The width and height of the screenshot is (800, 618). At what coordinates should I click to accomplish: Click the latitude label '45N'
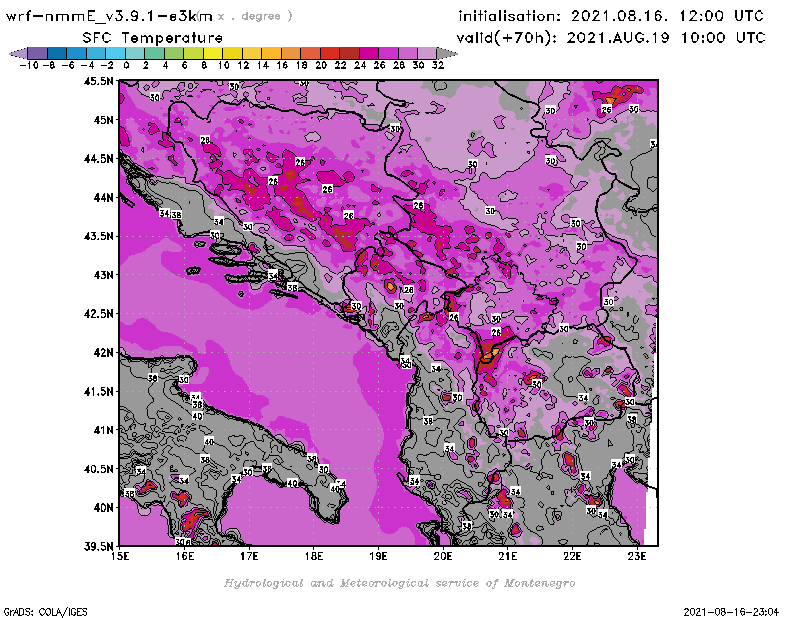pos(103,119)
